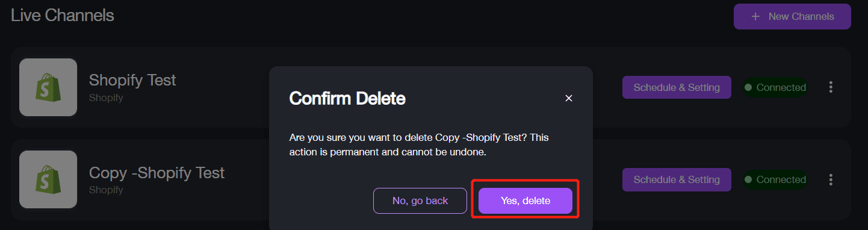
Task: Cancel with No, go back button
Action: [x=420, y=200]
